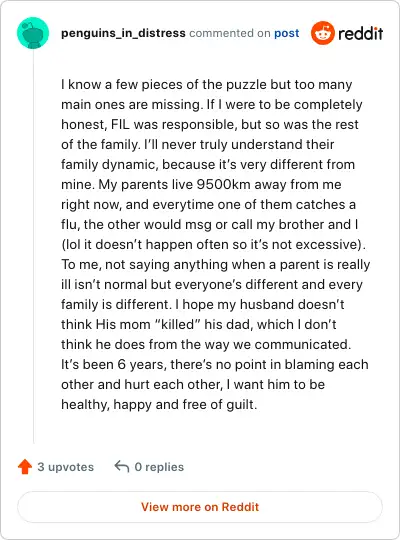Click the line "healthy, happy and free of guilt."
Screen dimensions: 400x540
click(159, 404)
